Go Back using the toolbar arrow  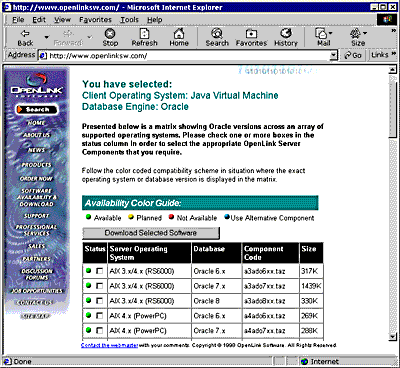tap(25, 37)
